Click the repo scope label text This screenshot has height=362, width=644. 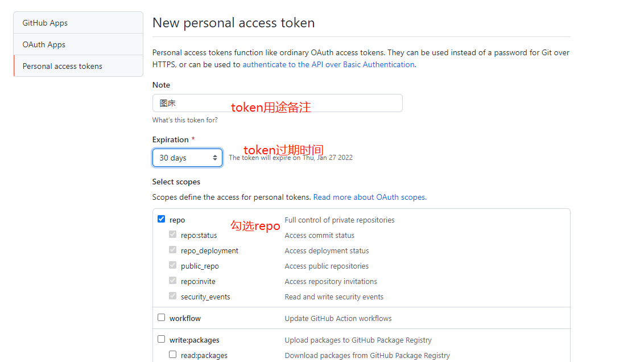[177, 220]
